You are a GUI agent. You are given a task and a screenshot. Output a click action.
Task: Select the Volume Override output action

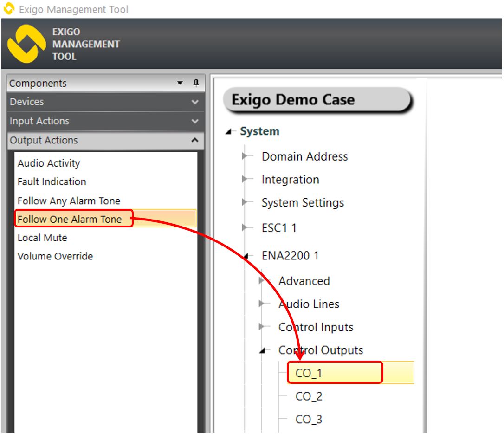point(55,256)
